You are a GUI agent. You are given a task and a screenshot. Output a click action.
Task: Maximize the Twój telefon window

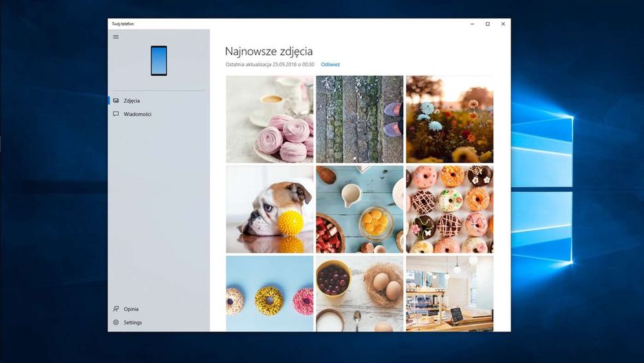point(488,24)
